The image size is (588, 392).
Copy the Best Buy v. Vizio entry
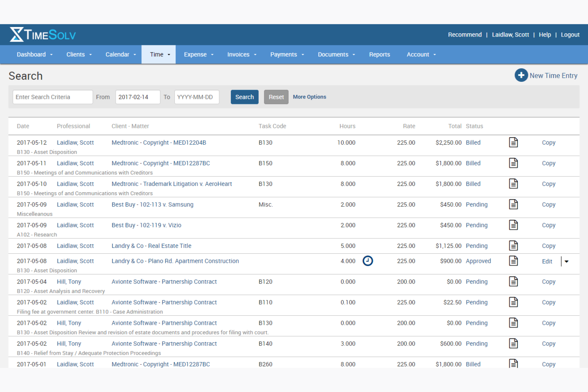[x=549, y=225]
